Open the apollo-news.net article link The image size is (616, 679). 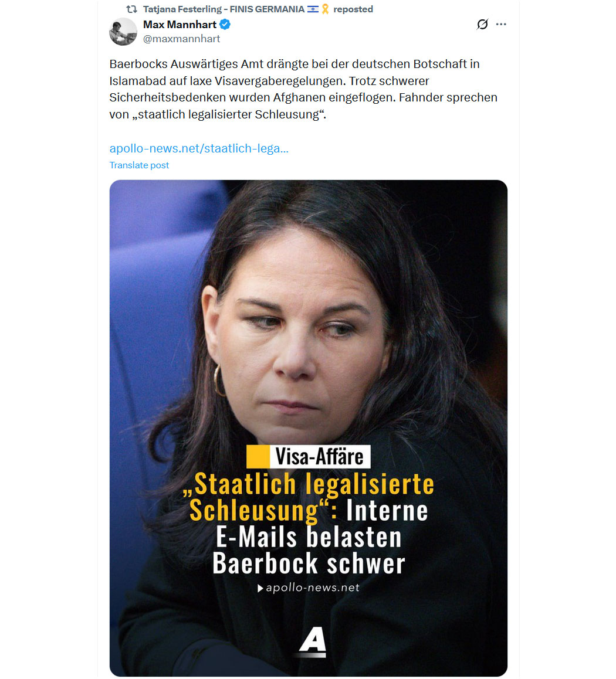pyautogui.click(x=199, y=148)
